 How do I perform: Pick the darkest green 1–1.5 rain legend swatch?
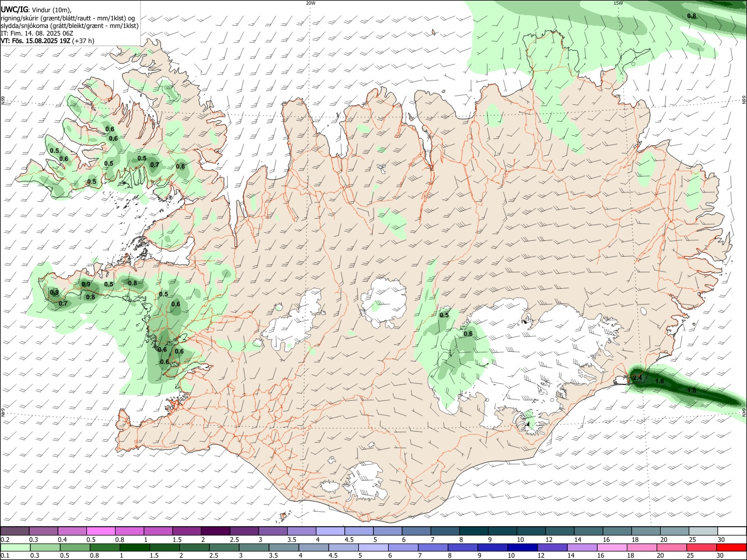[135, 547]
